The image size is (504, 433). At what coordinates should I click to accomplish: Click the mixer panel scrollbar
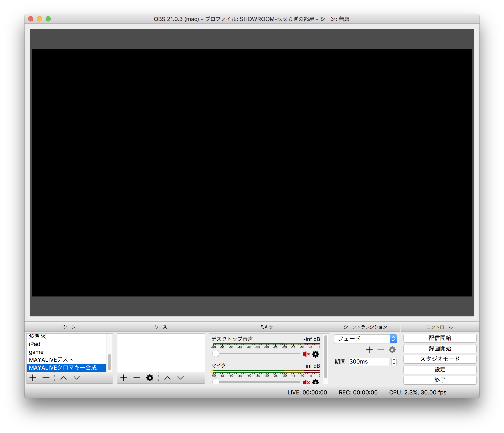coord(325,356)
